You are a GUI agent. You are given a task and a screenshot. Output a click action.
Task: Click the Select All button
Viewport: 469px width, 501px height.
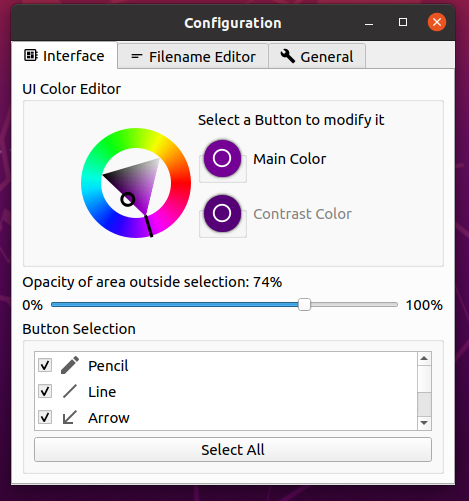(x=233, y=450)
